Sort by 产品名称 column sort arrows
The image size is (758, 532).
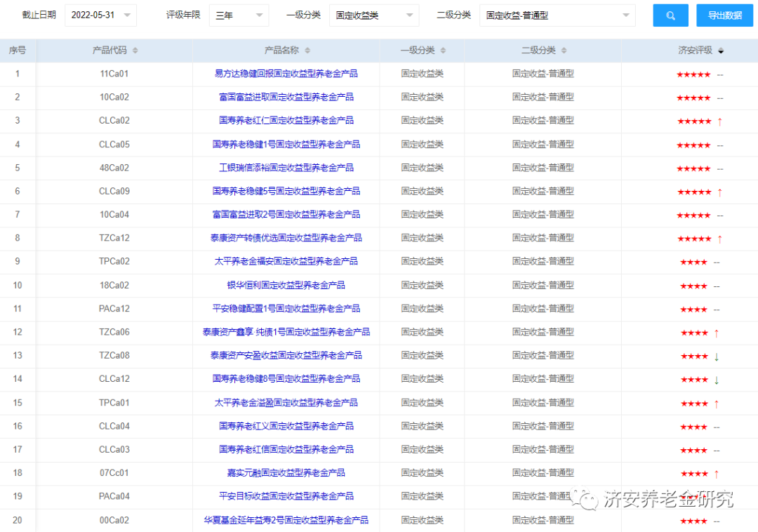(x=307, y=51)
